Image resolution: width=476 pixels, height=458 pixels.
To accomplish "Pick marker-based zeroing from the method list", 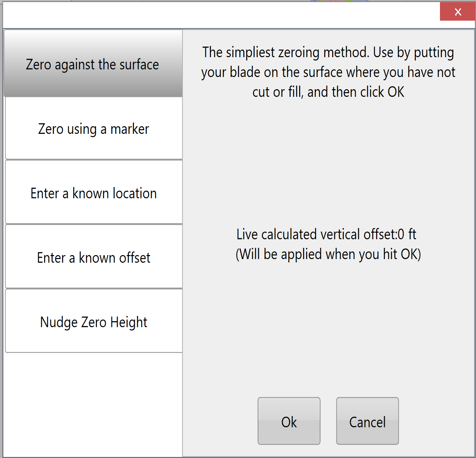I will tap(94, 128).
